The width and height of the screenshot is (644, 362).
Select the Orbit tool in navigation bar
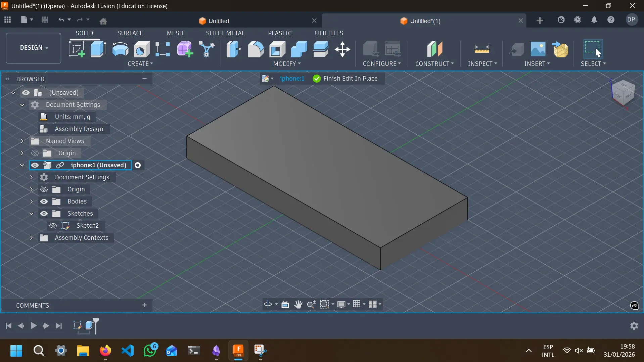268,304
